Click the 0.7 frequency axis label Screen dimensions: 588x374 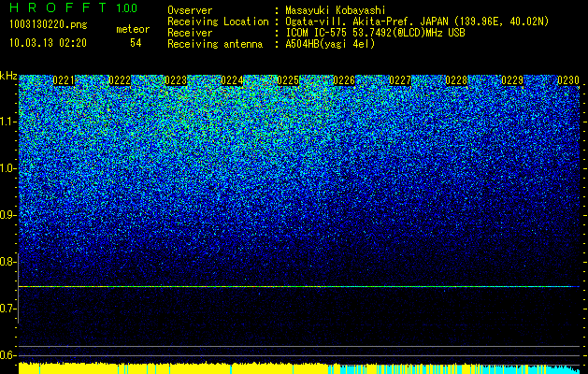[x=8, y=309]
